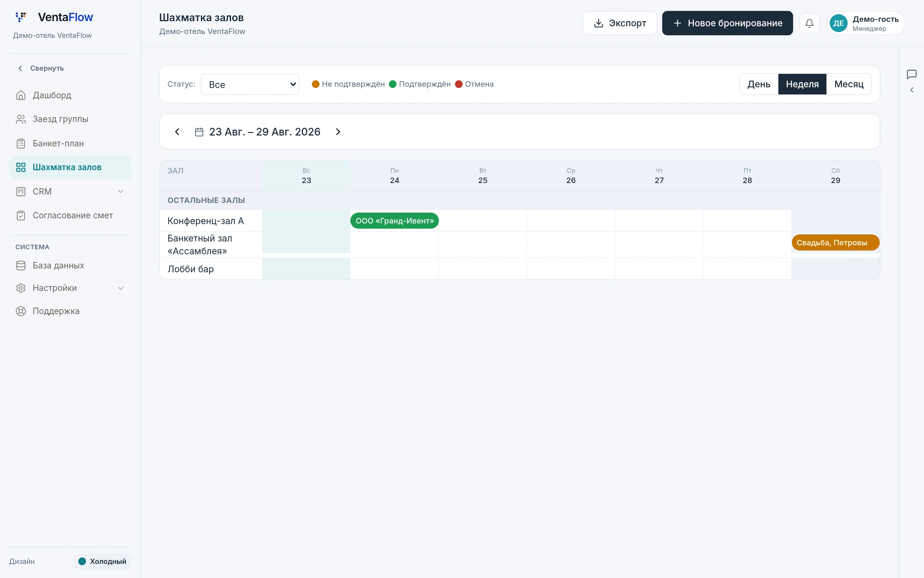The image size is (924, 578).
Task: Go to Банкет-план
Action: pos(70,143)
